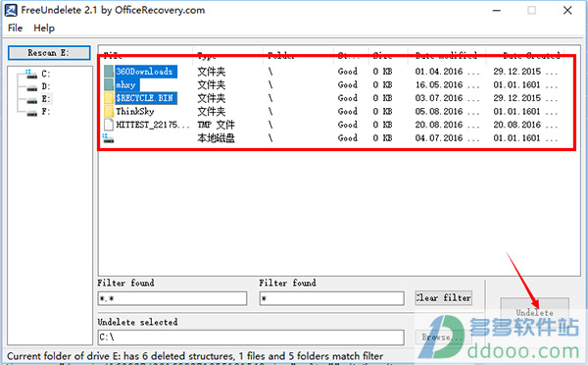Close the FreeUndelete window
Screen dimensions: 588x365
567,11
